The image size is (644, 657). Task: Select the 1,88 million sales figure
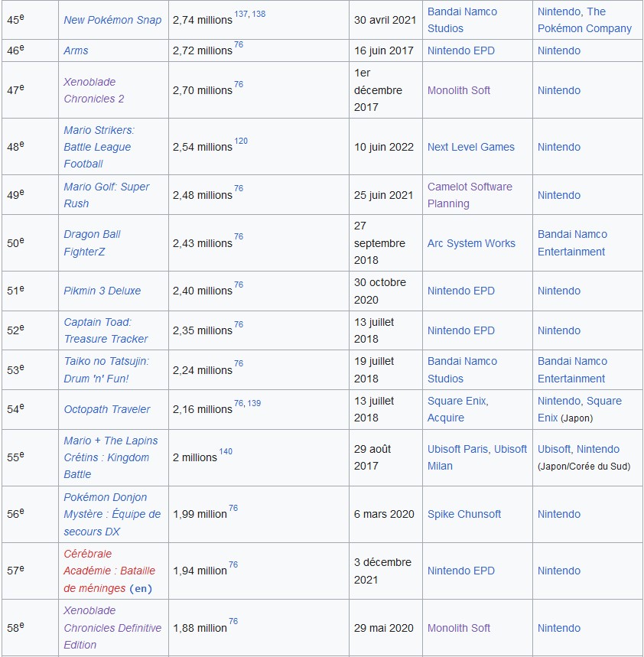(200, 628)
